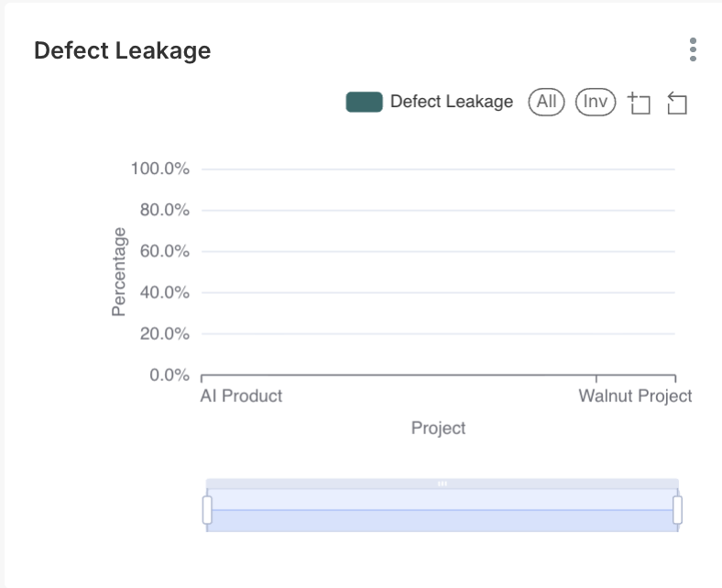Toggle the Defect Leakage legend color swatch
Image resolution: width=722 pixels, height=588 pixels.
tap(364, 102)
